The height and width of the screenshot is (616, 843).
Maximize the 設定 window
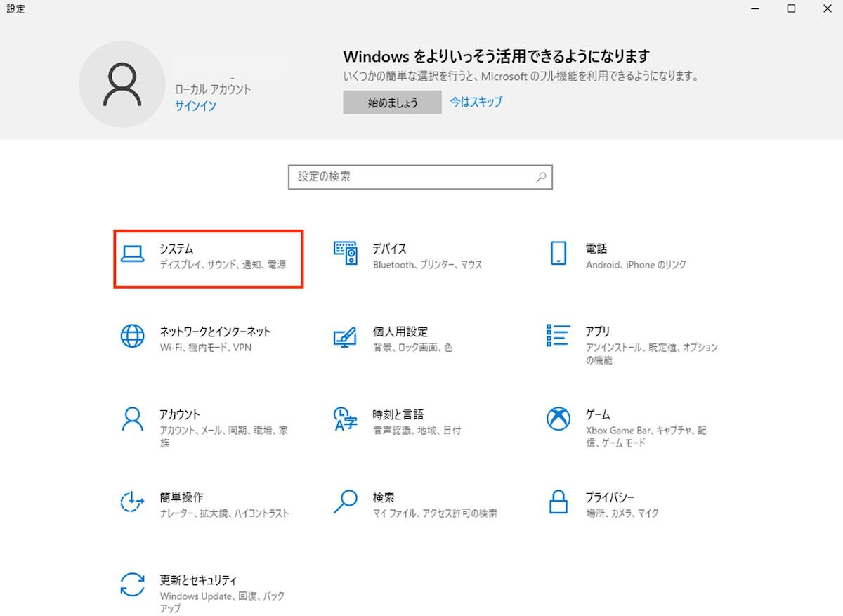pyautogui.click(x=791, y=9)
